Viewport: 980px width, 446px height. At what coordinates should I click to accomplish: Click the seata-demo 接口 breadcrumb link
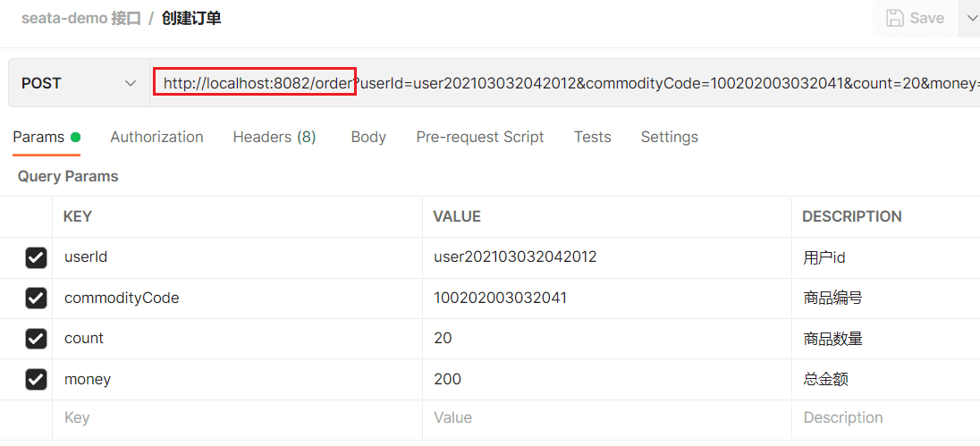[x=81, y=18]
